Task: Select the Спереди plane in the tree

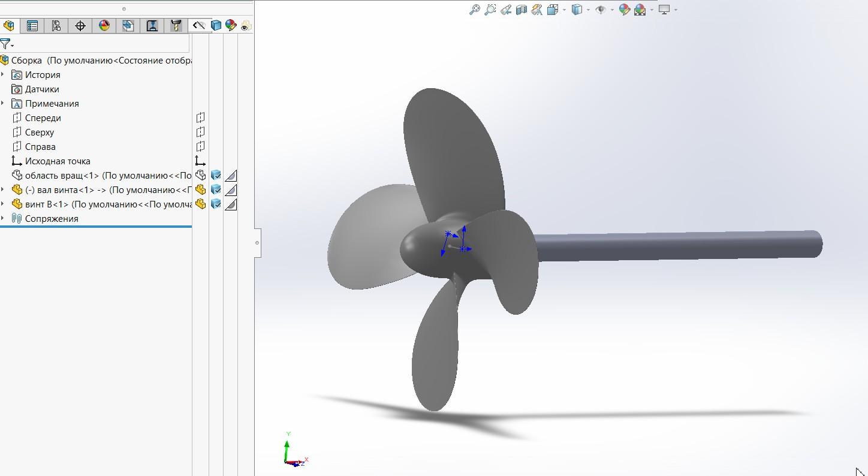Action: (43, 118)
